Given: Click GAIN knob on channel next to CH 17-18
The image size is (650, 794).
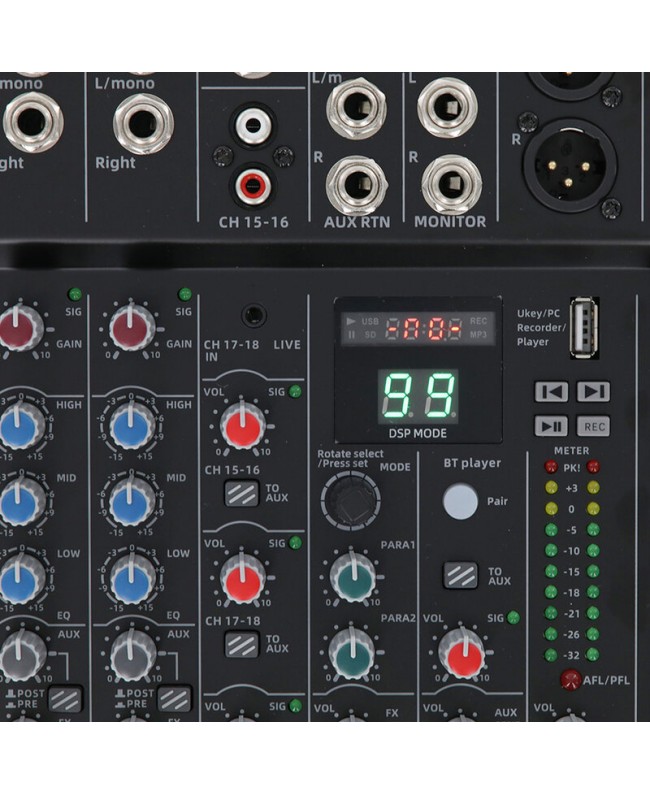Looking at the screenshot, I should pos(132,328).
